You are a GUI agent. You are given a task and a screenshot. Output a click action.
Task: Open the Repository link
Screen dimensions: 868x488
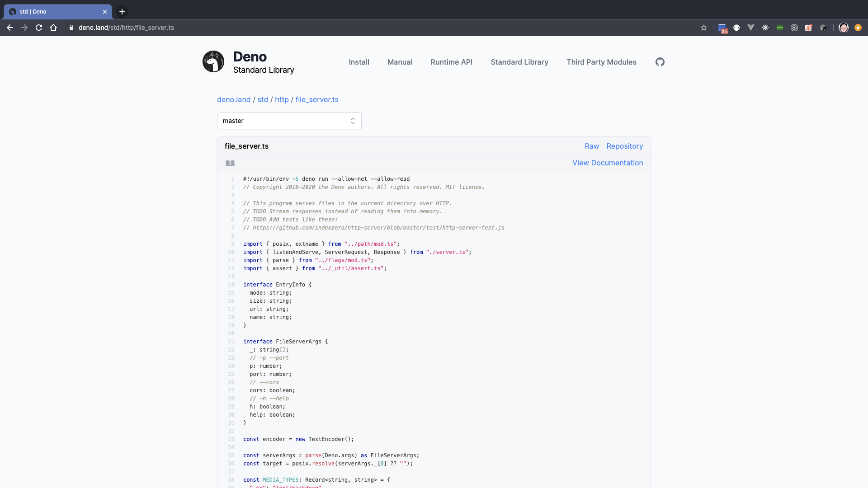coord(625,146)
